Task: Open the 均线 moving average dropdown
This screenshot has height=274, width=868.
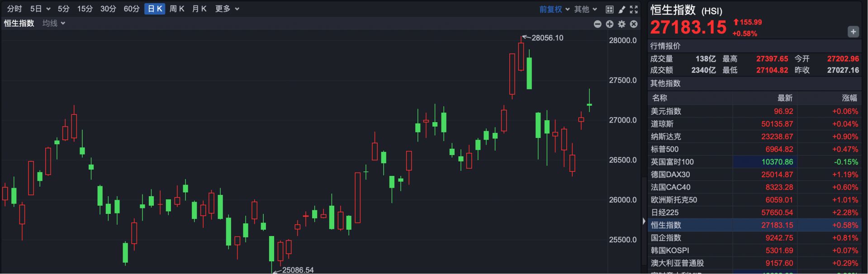Action: (54, 23)
